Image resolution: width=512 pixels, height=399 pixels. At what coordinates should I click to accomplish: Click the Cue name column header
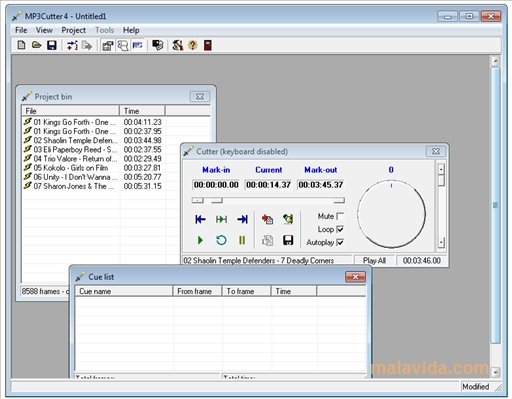(x=124, y=291)
